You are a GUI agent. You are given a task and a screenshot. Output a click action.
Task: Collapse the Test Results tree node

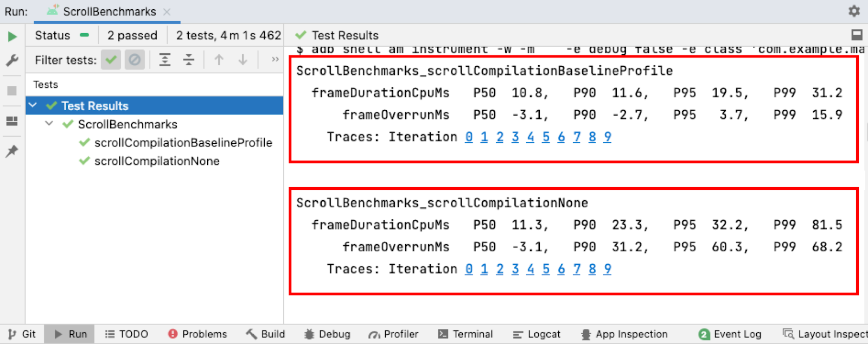click(x=33, y=105)
